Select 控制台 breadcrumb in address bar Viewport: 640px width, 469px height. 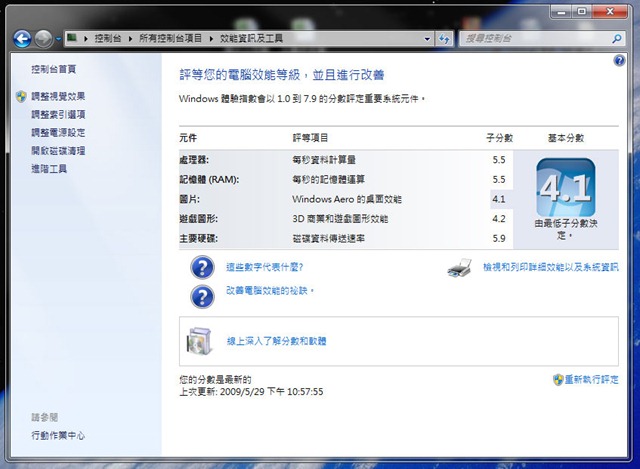coord(107,38)
